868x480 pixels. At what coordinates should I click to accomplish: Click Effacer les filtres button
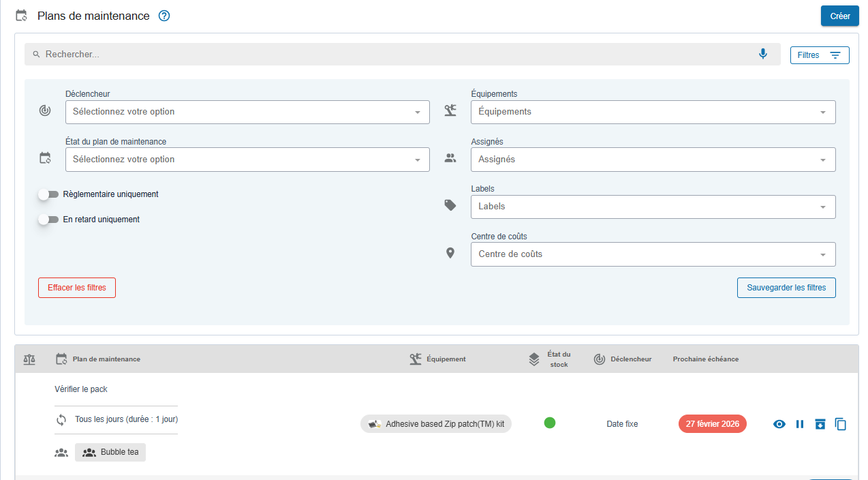pos(77,288)
